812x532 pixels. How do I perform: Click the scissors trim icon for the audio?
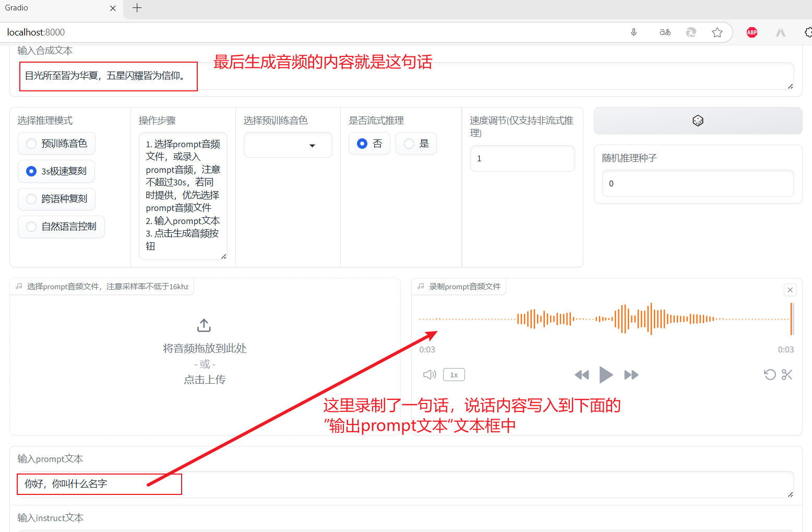787,375
